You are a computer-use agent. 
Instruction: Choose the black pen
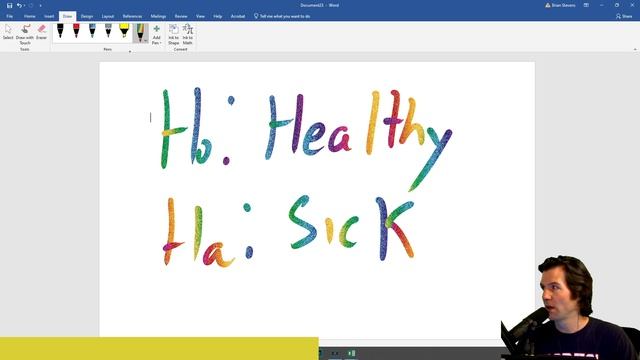click(60, 31)
